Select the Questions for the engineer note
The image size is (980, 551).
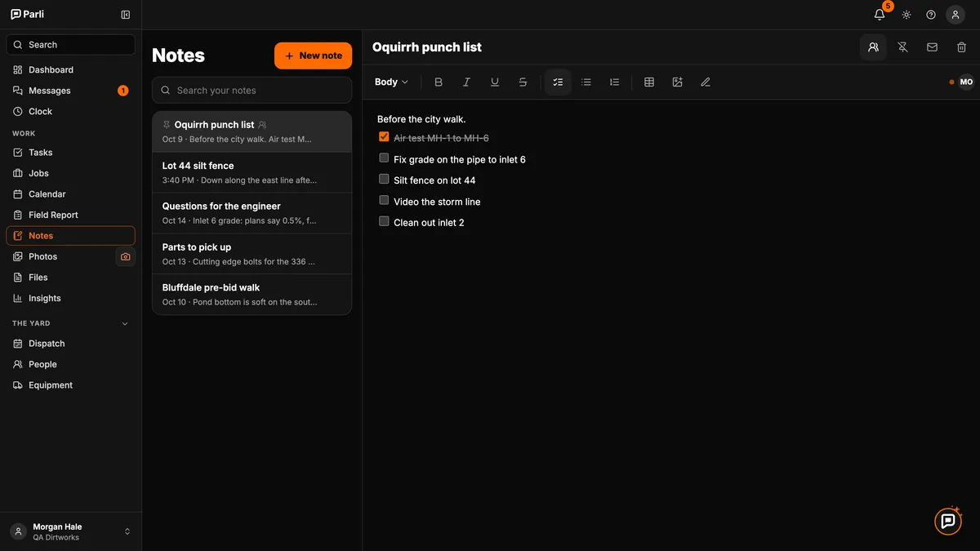252,213
